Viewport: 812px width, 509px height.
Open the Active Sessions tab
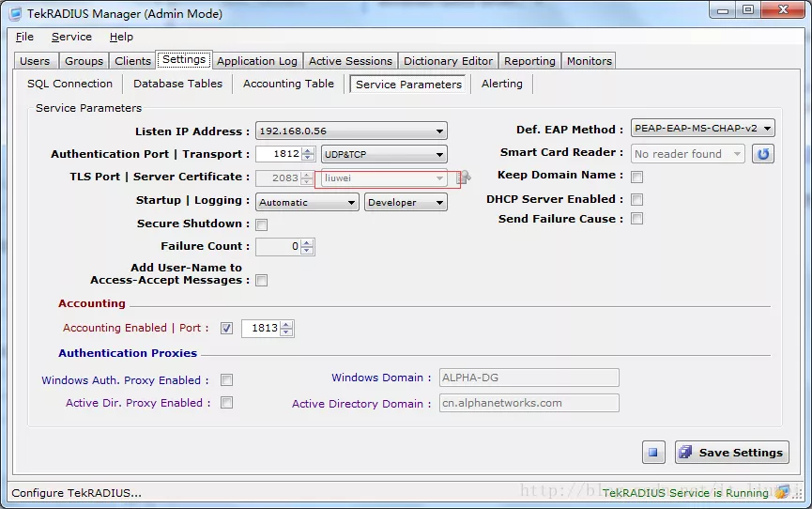[x=350, y=61]
